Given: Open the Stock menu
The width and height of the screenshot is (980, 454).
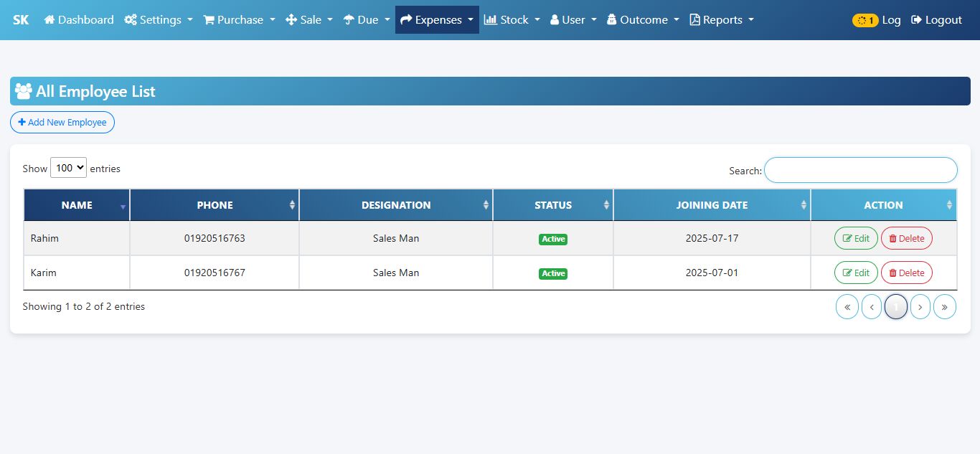Looking at the screenshot, I should point(512,20).
